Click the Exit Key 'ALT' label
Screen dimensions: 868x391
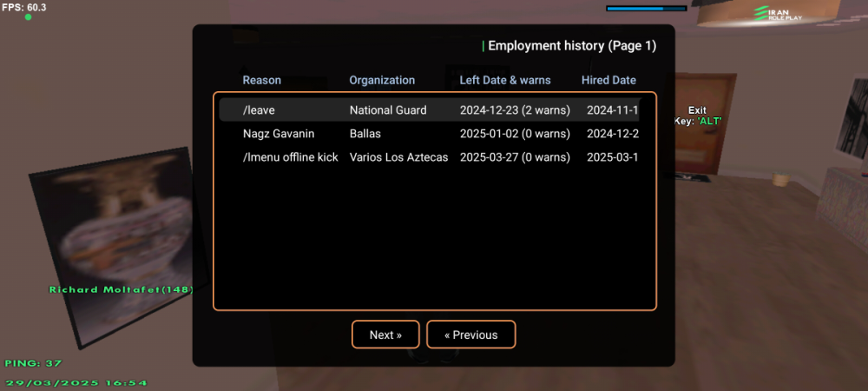tap(697, 116)
